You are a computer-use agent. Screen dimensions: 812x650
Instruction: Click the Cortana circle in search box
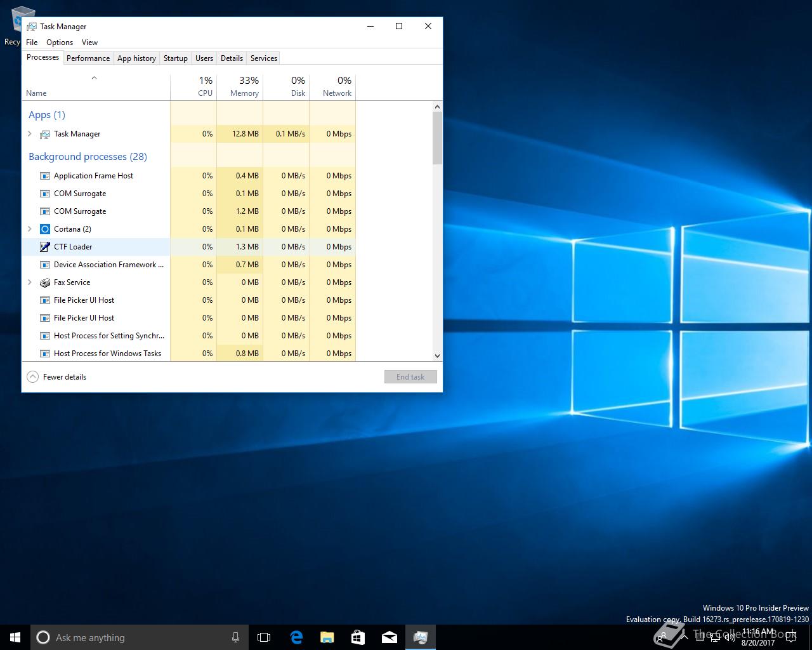pos(43,637)
